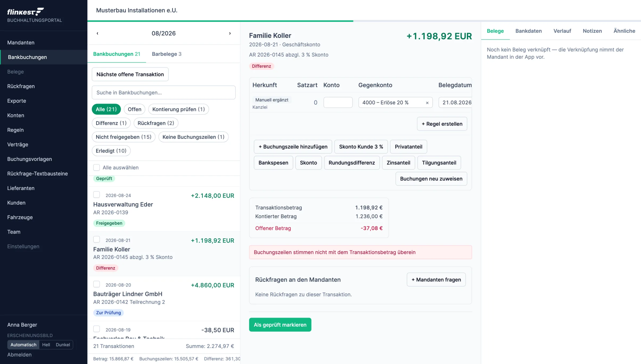Open the Ähnliche tab
This screenshot has height=364, width=641.
[624, 31]
